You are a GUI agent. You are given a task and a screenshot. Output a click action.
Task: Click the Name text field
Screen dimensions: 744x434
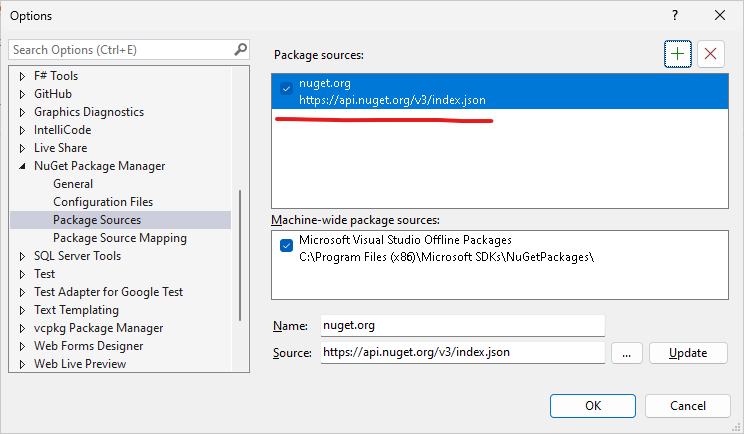[x=462, y=325]
